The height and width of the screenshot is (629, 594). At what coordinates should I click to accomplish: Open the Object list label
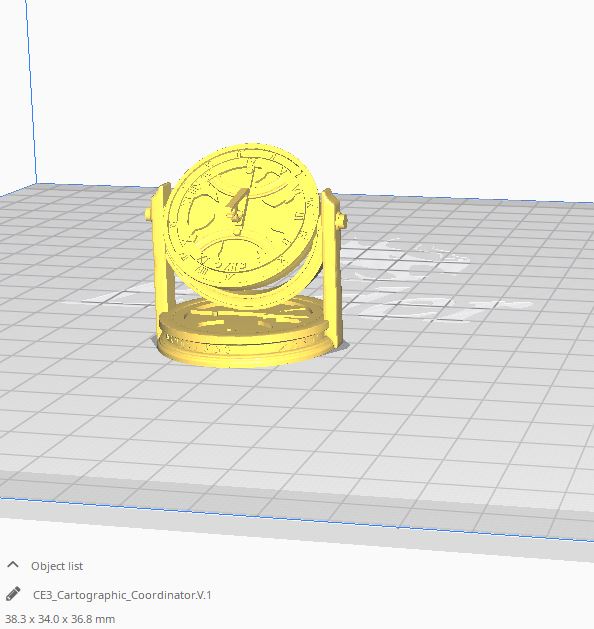click(x=57, y=566)
